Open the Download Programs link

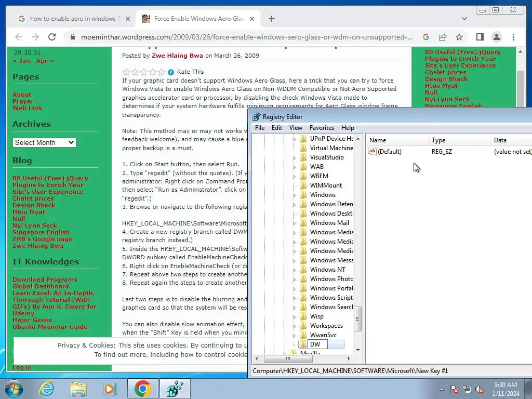(45, 280)
